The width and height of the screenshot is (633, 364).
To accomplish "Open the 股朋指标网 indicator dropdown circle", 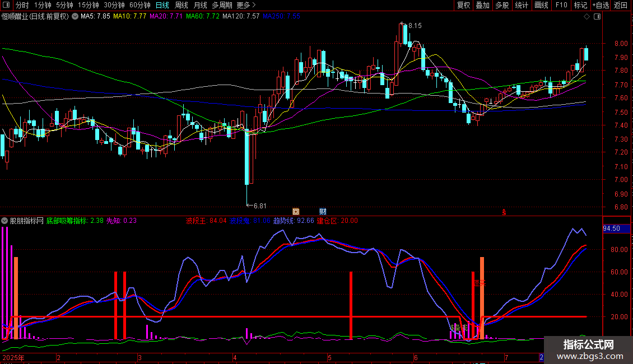I will coord(4,221).
